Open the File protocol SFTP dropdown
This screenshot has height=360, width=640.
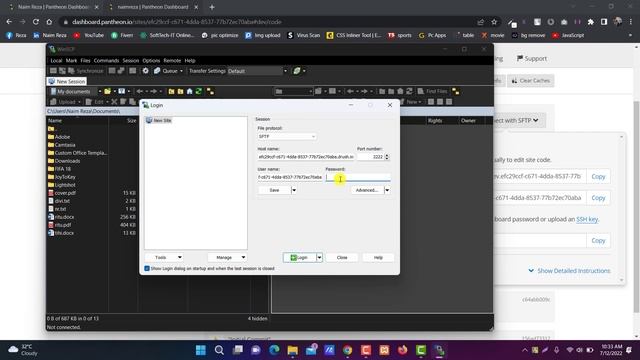tap(287, 136)
